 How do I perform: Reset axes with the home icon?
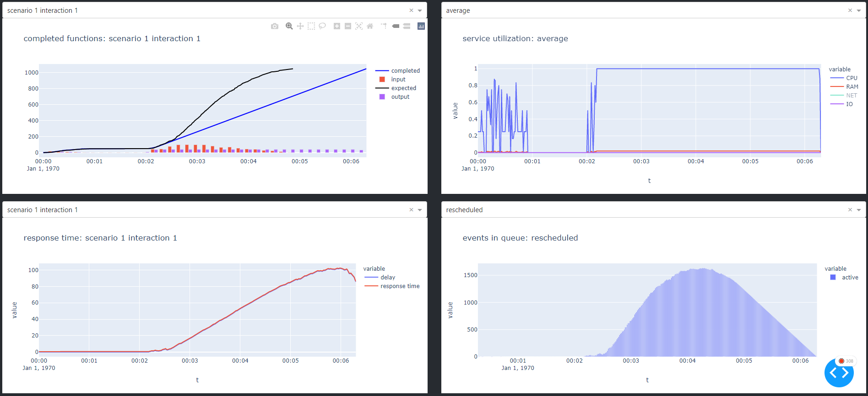point(370,26)
